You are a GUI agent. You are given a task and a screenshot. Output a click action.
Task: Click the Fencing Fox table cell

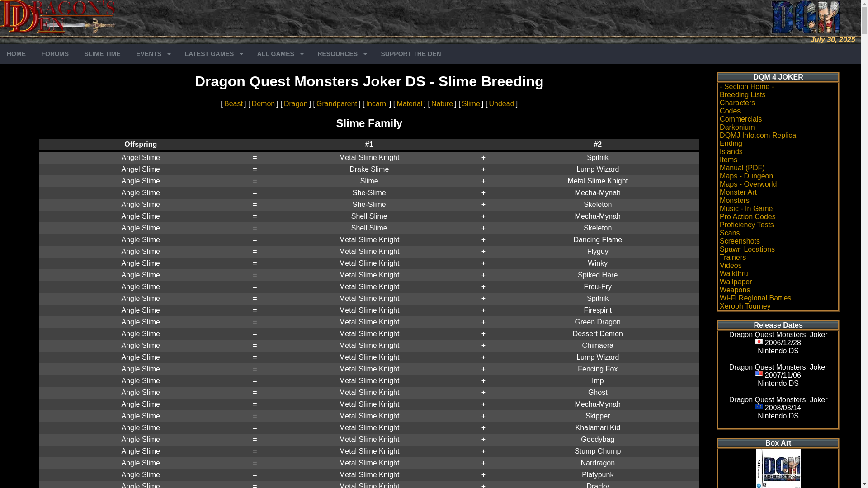(598, 369)
